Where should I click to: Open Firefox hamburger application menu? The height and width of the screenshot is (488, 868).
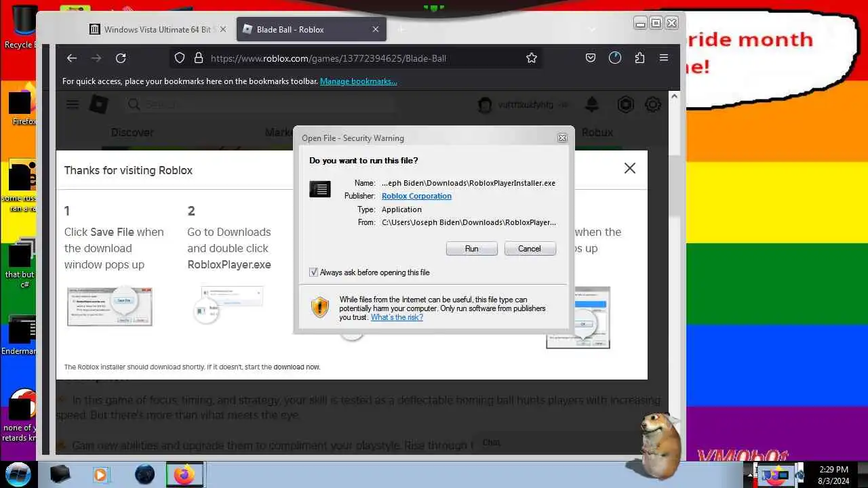click(x=664, y=58)
